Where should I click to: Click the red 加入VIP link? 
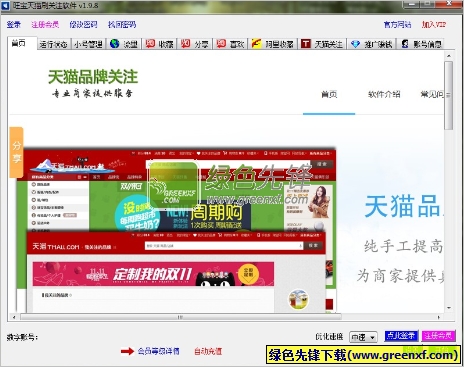[x=433, y=24]
